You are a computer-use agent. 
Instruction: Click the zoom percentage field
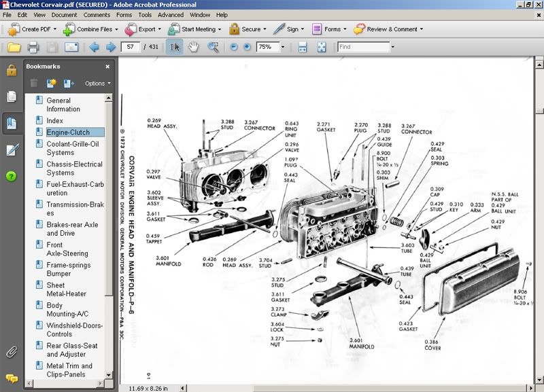pos(268,47)
